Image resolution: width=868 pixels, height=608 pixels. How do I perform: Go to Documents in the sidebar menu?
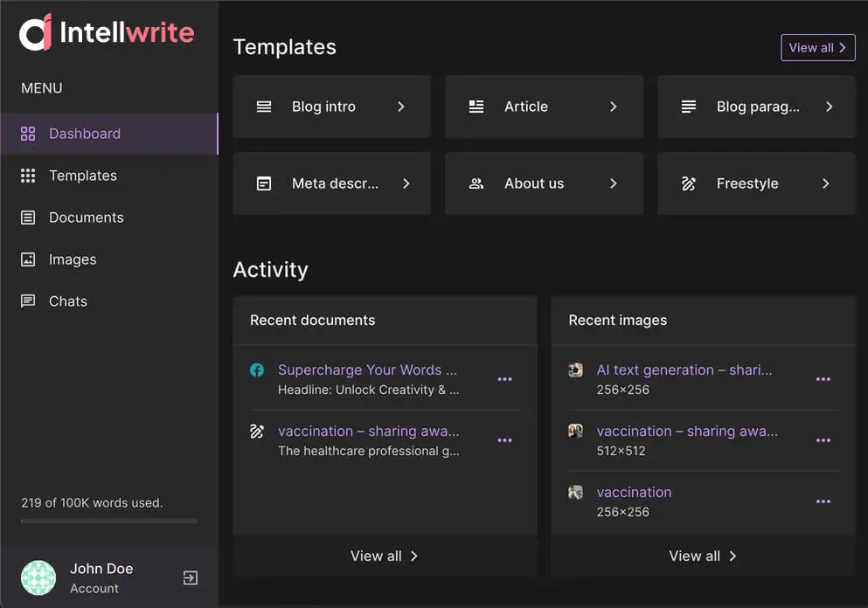[86, 218]
